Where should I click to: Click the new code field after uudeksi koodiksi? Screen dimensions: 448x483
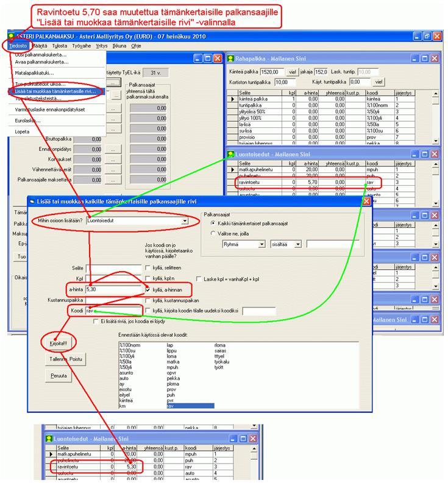(x=259, y=311)
